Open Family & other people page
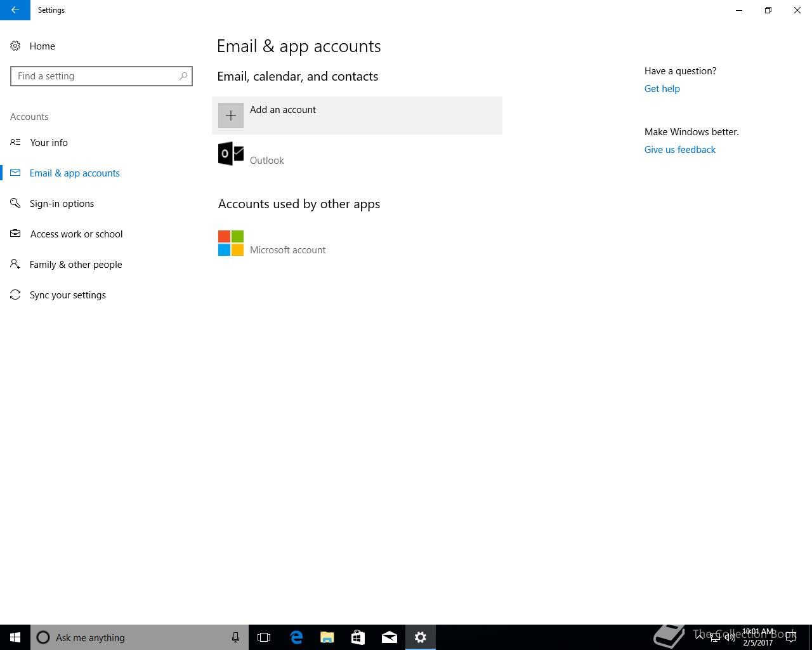 [x=75, y=264]
